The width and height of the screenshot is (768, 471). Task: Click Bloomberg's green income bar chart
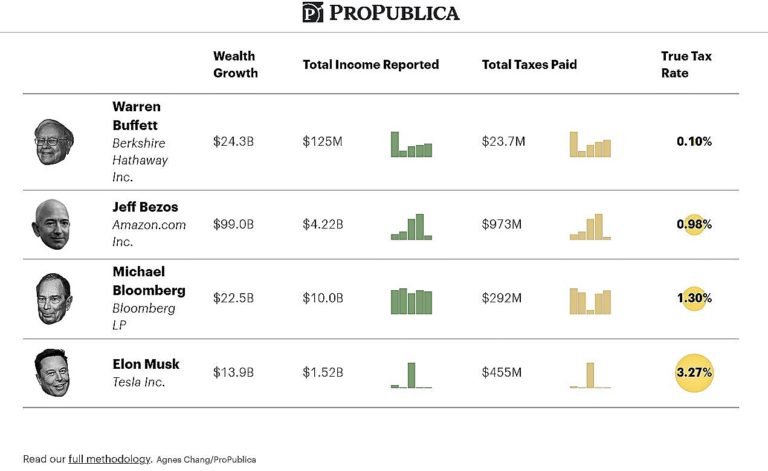411,301
